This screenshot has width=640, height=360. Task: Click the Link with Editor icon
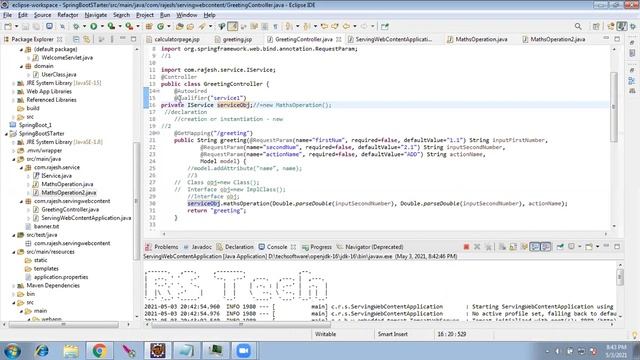(87, 39)
